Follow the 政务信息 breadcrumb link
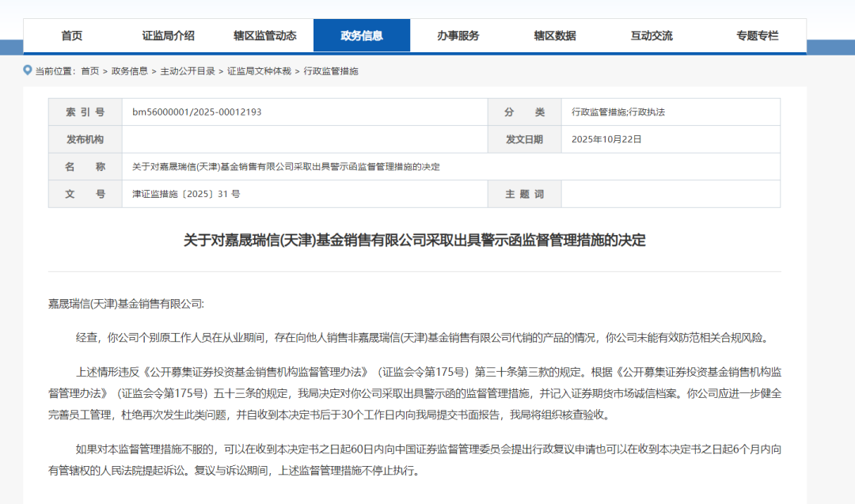Screen dimensions: 855x504 tap(129, 71)
